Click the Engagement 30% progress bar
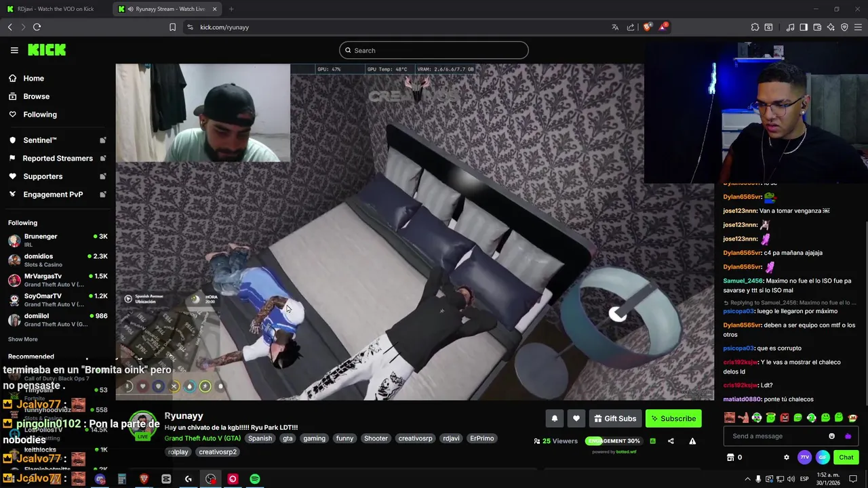 tap(614, 441)
